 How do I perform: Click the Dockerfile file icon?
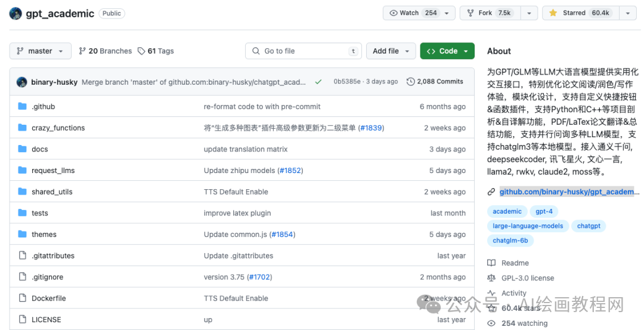tap(23, 298)
